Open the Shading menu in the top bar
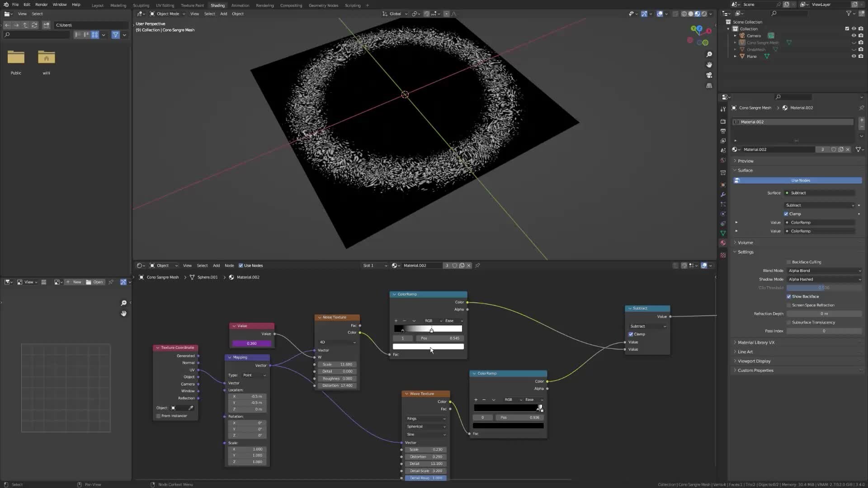 pos(218,5)
